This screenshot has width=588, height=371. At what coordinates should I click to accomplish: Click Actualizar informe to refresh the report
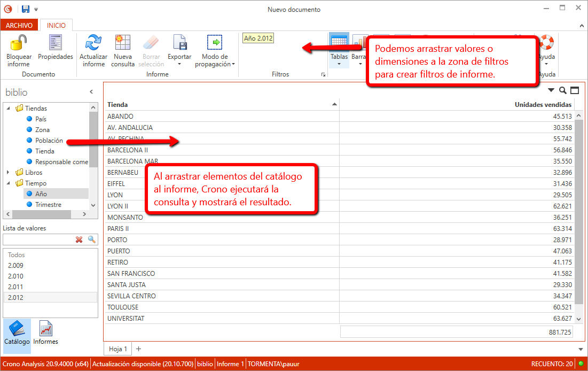pos(93,43)
